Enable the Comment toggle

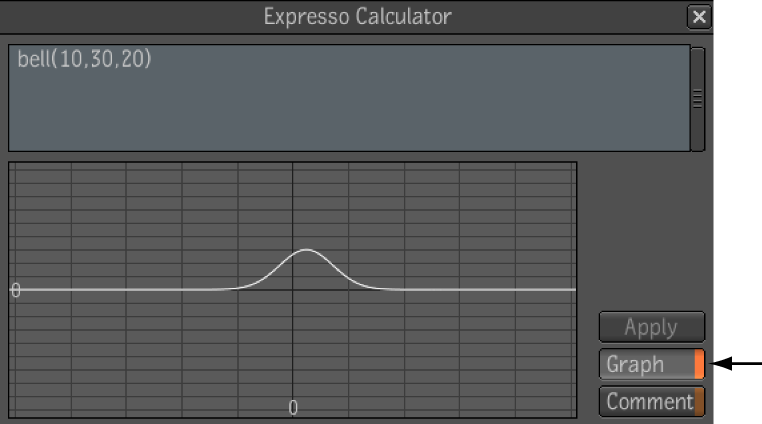(x=651, y=401)
